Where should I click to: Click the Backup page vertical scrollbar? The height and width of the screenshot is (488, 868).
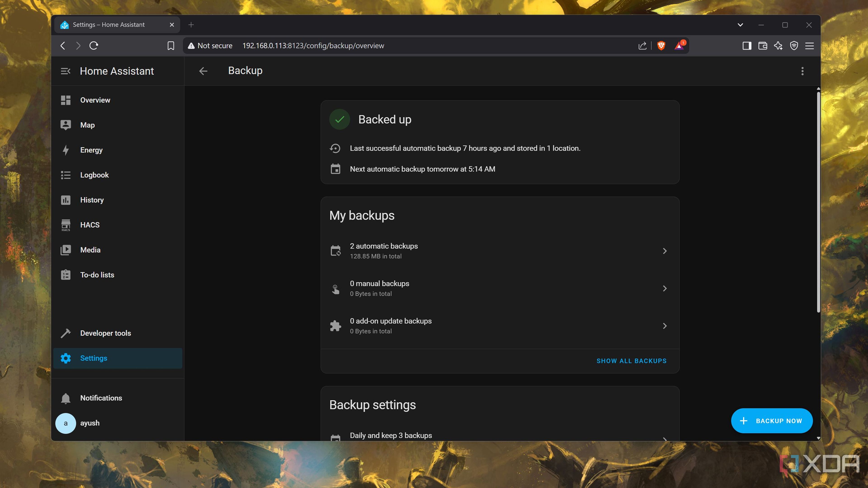(818, 202)
